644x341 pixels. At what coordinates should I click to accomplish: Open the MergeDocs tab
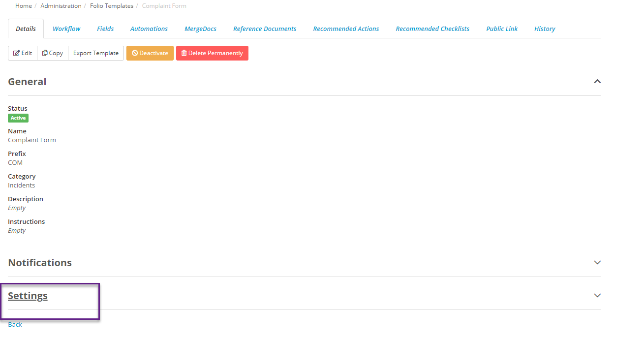(x=200, y=29)
